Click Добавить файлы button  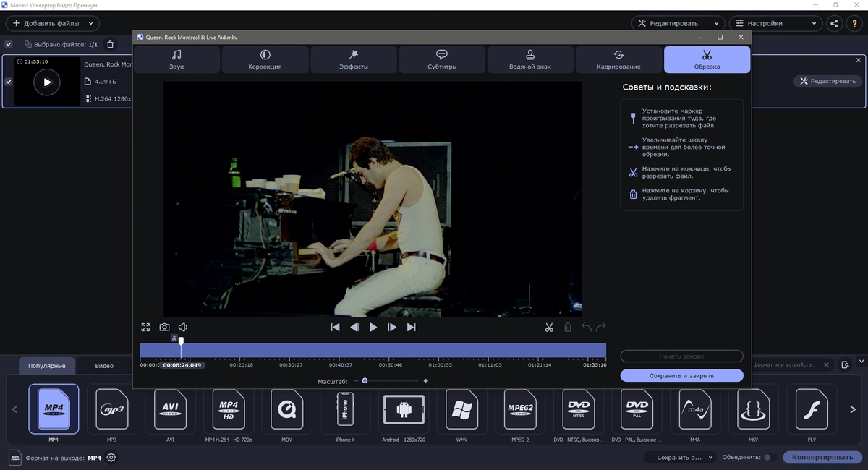point(46,23)
